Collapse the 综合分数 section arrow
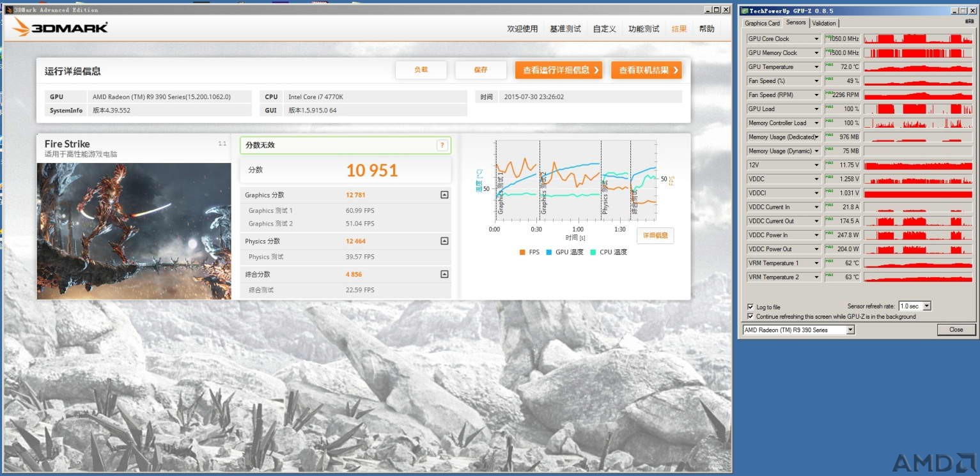 444,274
